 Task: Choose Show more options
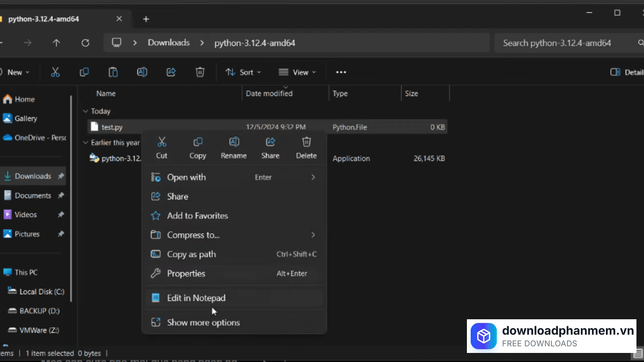pos(234,322)
